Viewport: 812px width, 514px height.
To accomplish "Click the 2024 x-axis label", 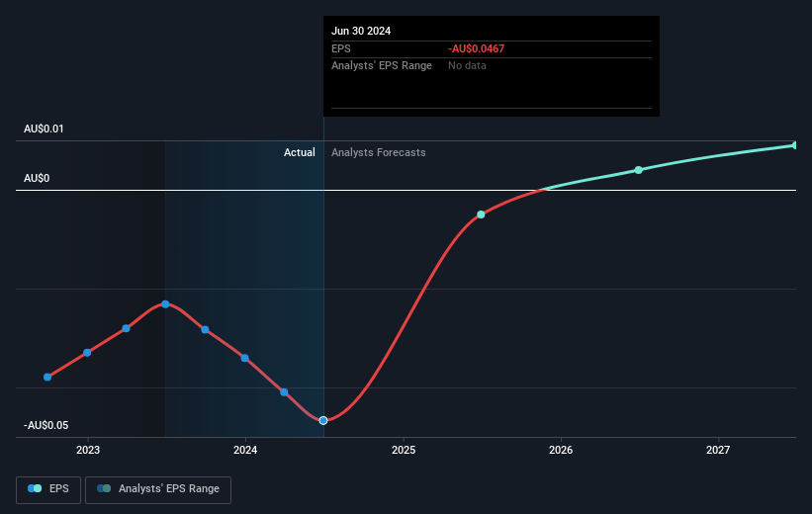I will 245,450.
